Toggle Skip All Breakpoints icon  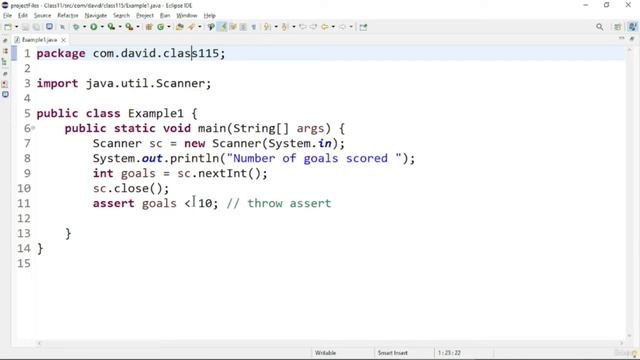click(62, 27)
